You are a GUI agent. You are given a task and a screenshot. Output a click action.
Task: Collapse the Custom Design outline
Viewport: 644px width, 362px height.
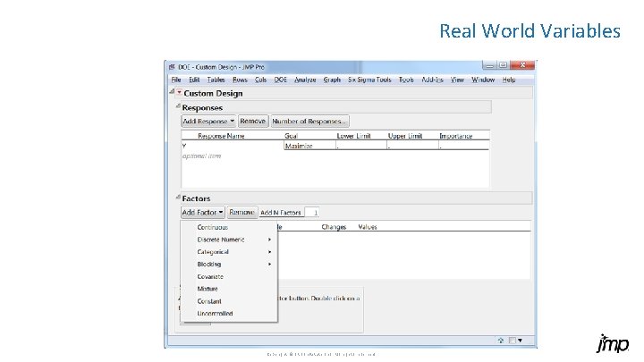pyautogui.click(x=172, y=91)
